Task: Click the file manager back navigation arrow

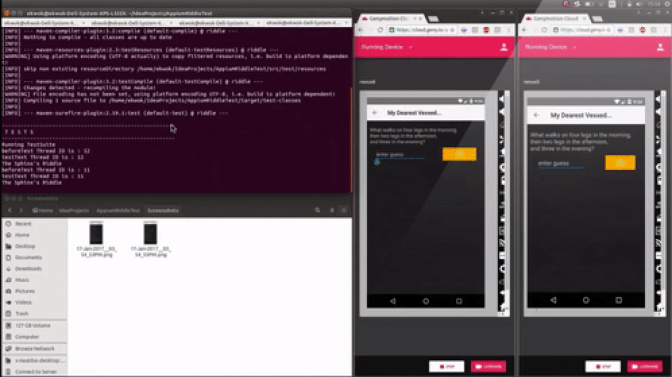Action: tap(9, 210)
